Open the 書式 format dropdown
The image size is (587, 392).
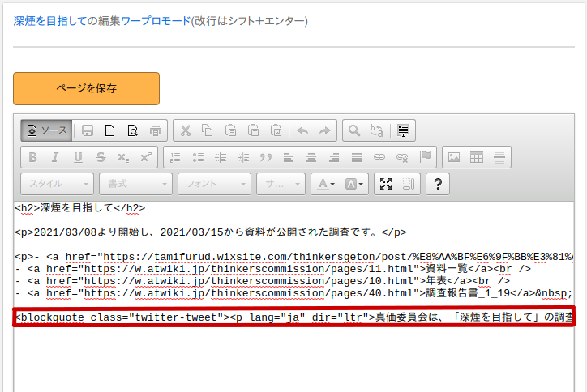click(x=135, y=184)
